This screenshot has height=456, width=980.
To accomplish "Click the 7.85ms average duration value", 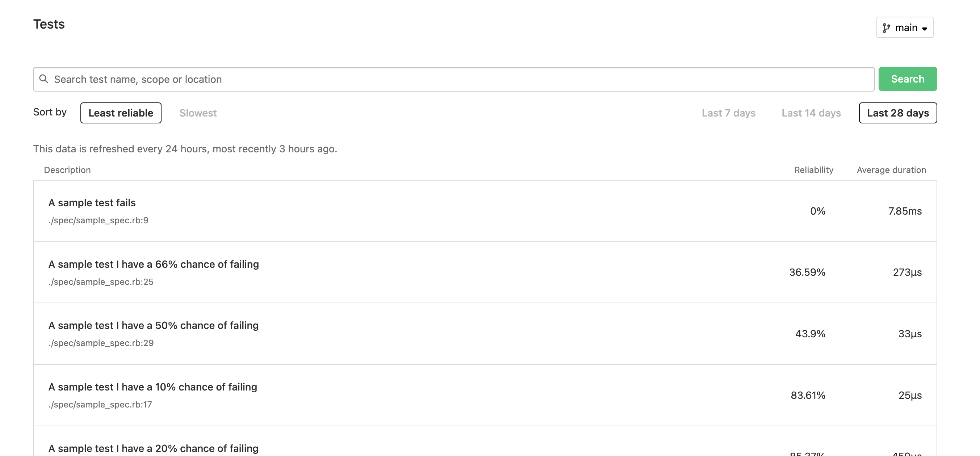I will coord(905,211).
